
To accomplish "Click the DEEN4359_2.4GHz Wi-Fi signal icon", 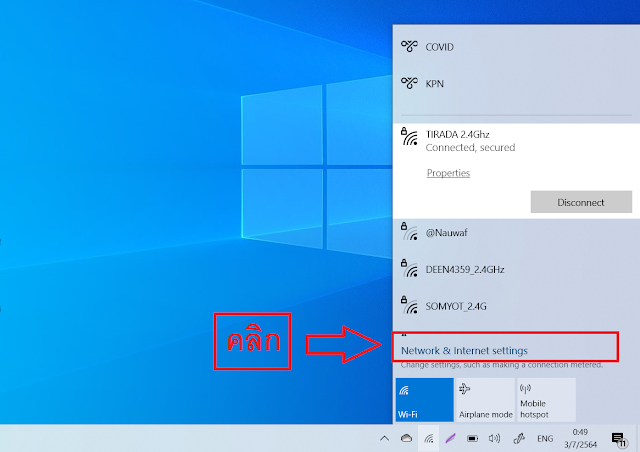I will click(409, 268).
